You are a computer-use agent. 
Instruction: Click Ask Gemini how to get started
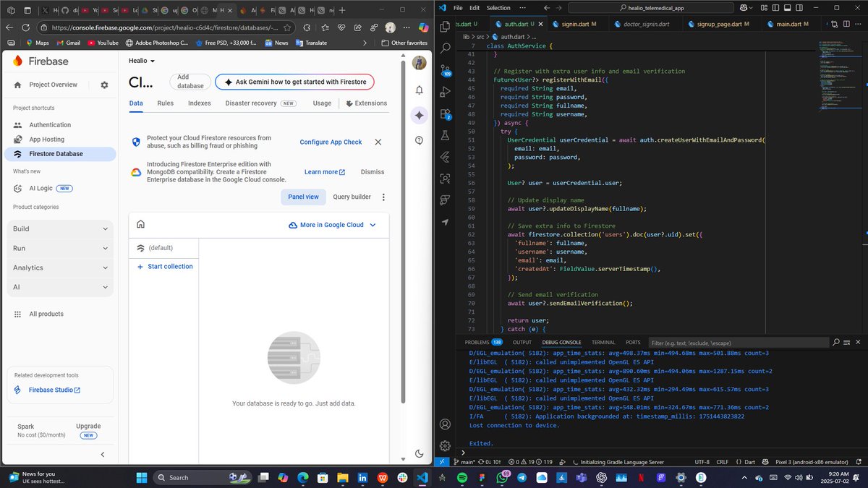(294, 82)
